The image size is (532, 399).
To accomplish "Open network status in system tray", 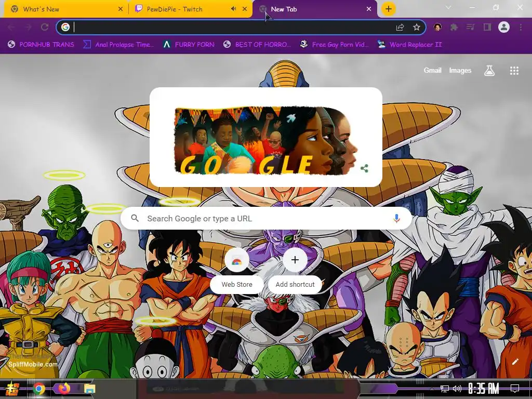I will pos(444,389).
